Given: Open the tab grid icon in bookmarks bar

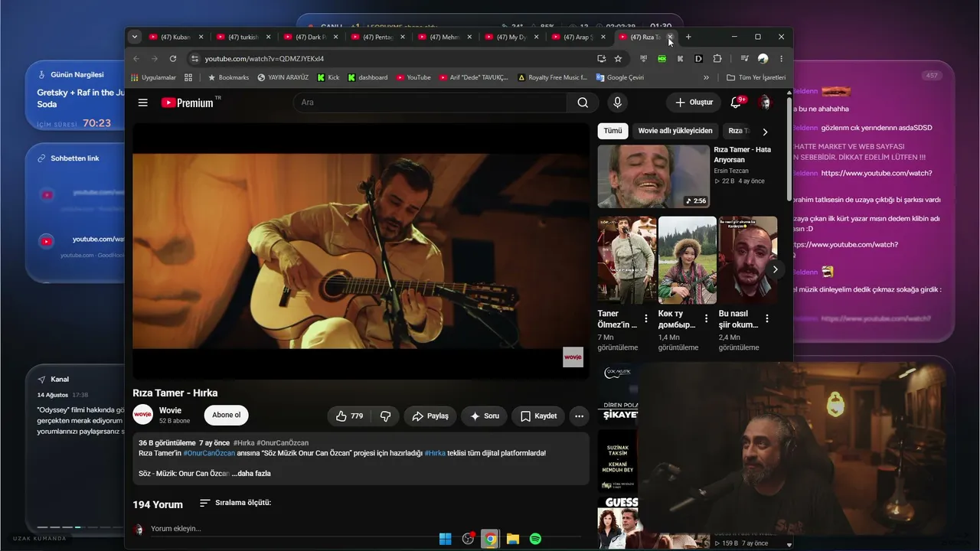Looking at the screenshot, I should click(x=188, y=77).
